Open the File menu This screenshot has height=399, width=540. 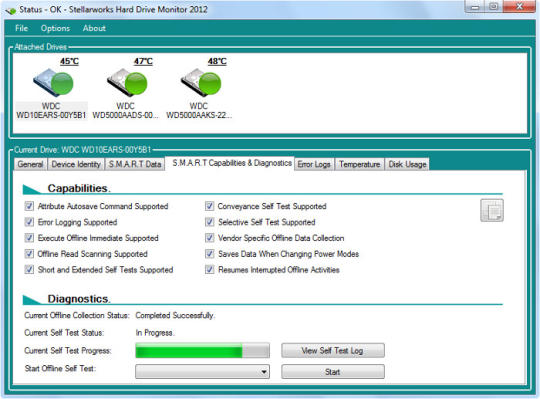click(x=21, y=28)
